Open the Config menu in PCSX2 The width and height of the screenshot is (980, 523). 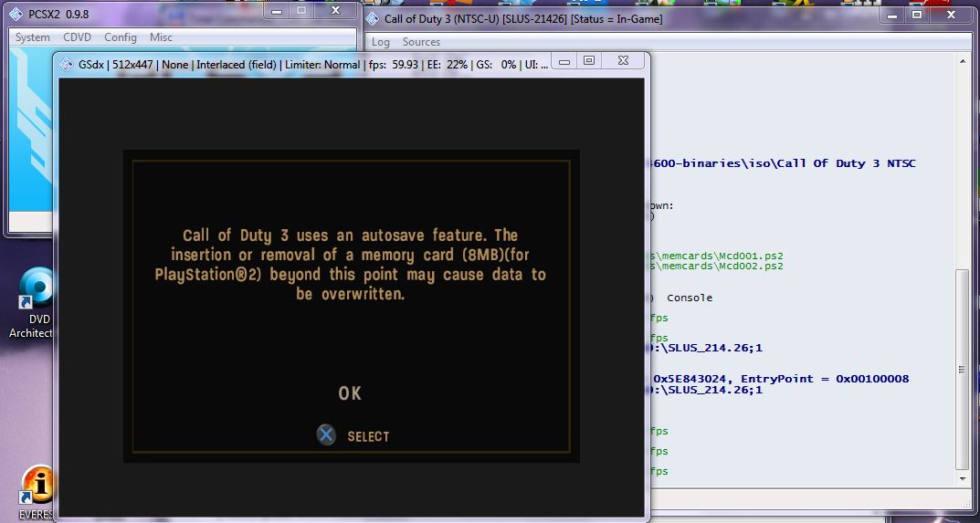click(x=121, y=37)
